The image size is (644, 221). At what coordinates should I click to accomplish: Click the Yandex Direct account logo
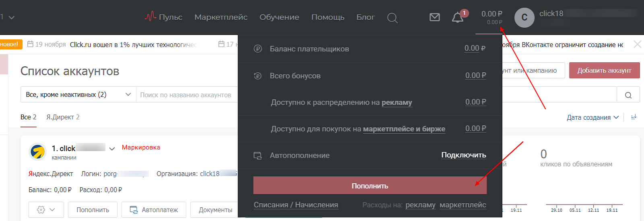click(x=38, y=152)
